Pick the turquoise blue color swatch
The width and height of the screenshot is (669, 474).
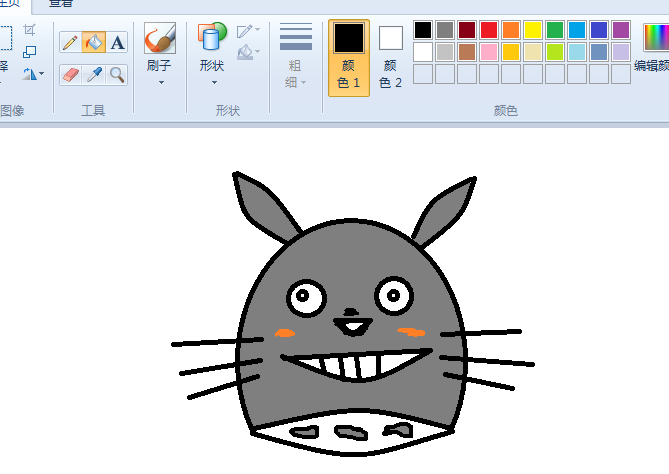pos(577,30)
